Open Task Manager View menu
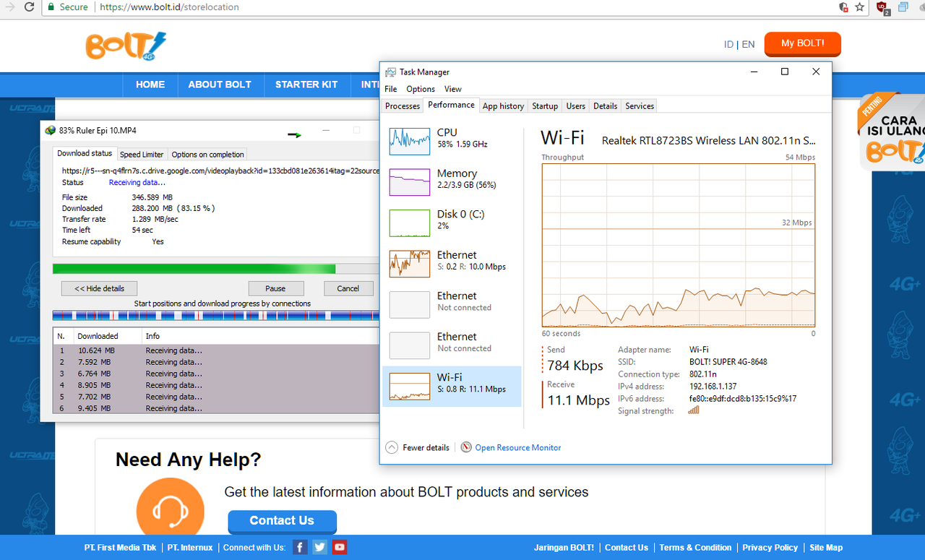The image size is (925, 560). click(x=453, y=89)
